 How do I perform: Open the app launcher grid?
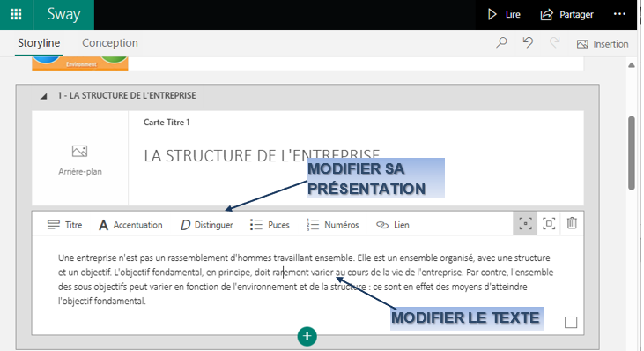(16, 14)
